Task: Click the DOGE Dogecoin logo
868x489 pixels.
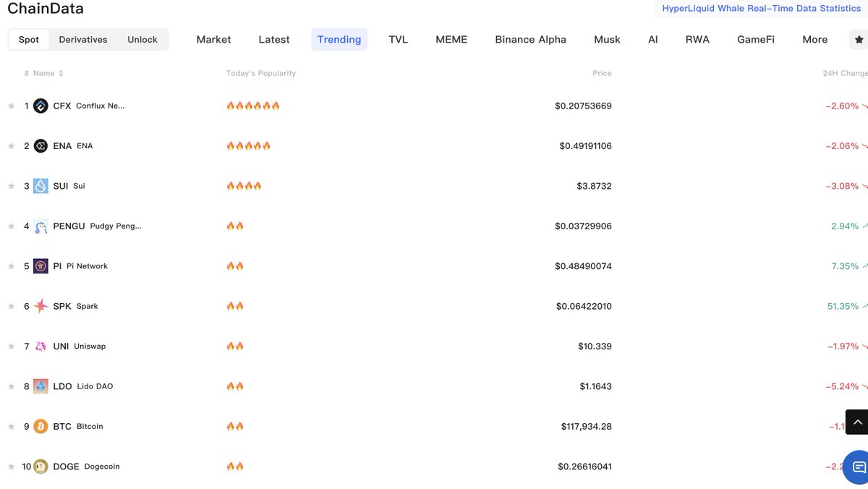Action: pos(41,467)
